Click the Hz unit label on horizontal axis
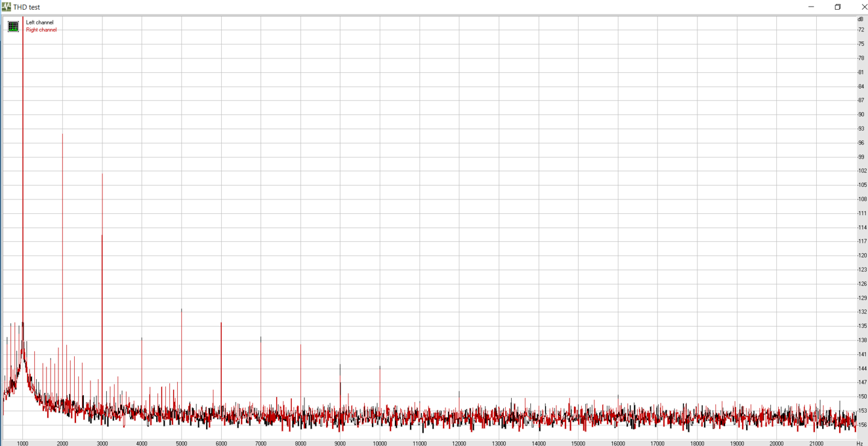The image size is (868, 446). coord(859,444)
